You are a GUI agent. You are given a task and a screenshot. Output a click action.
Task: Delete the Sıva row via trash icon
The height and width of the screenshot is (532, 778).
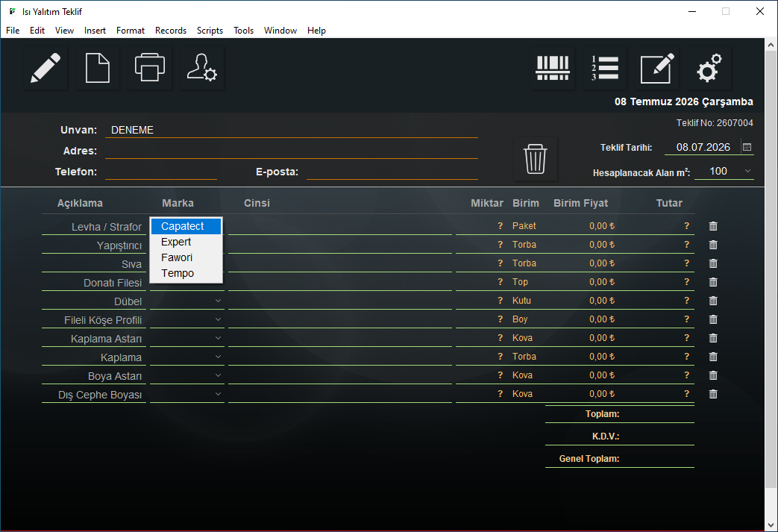point(713,263)
